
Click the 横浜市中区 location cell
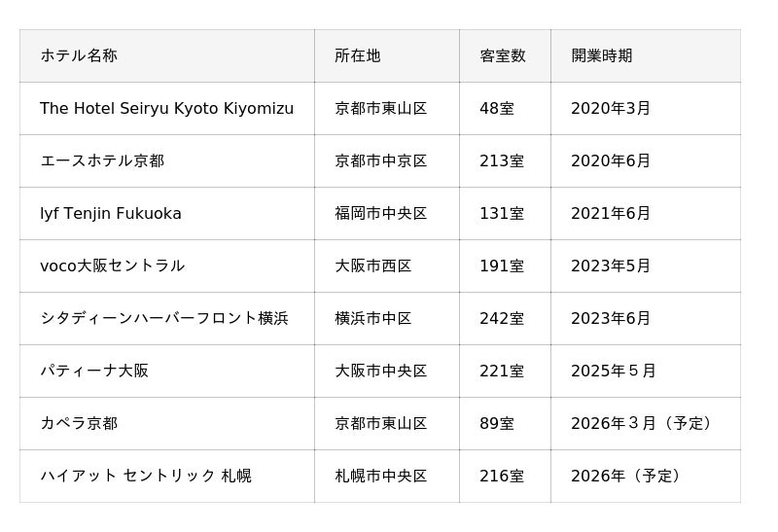(372, 319)
